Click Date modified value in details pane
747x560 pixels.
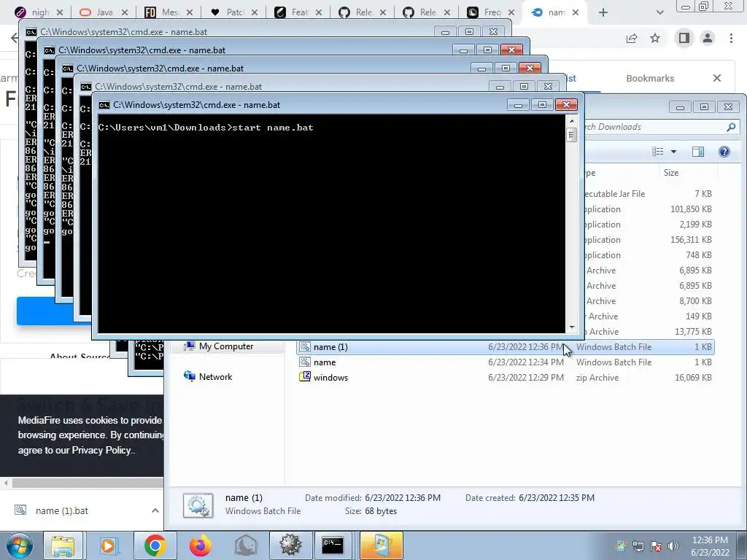403,497
